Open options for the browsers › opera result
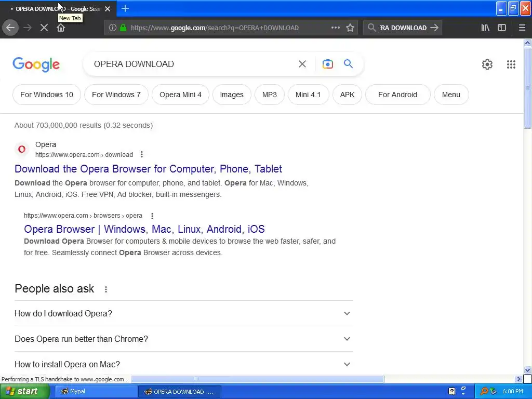The height and width of the screenshot is (399, 532). coord(152,216)
